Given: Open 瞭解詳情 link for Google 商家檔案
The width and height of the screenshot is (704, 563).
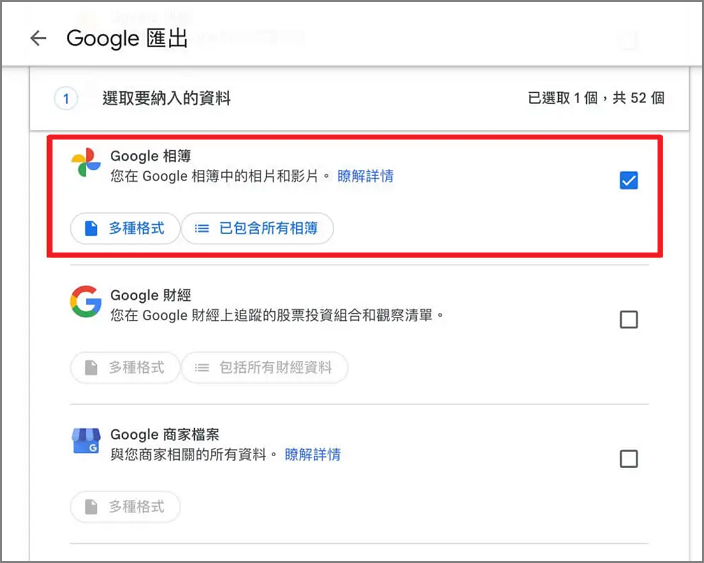Looking at the screenshot, I should point(313,454).
